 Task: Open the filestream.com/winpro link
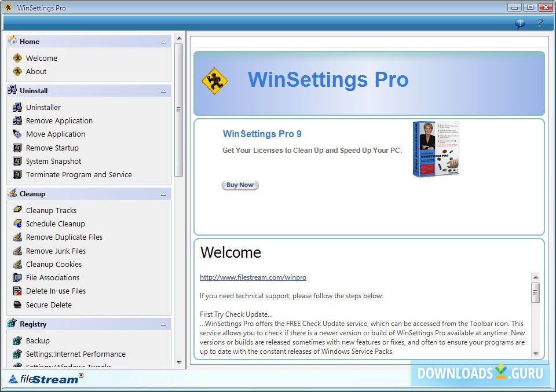(253, 277)
